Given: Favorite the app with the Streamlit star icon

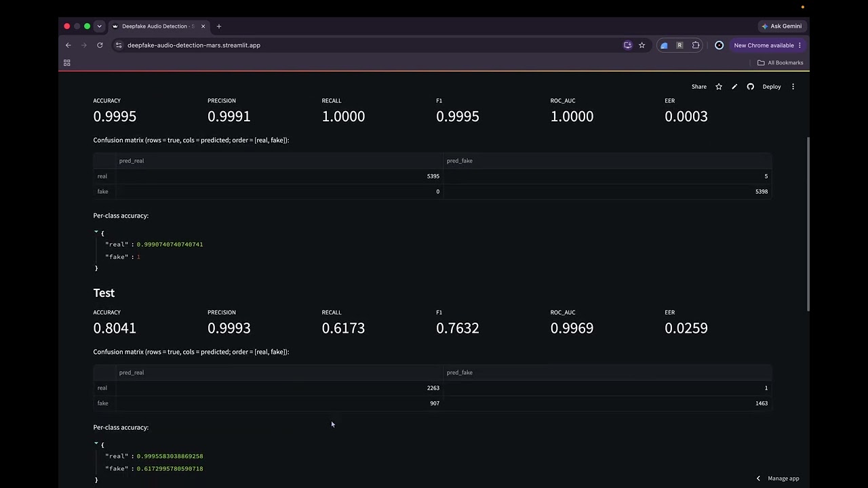Looking at the screenshot, I should (719, 87).
